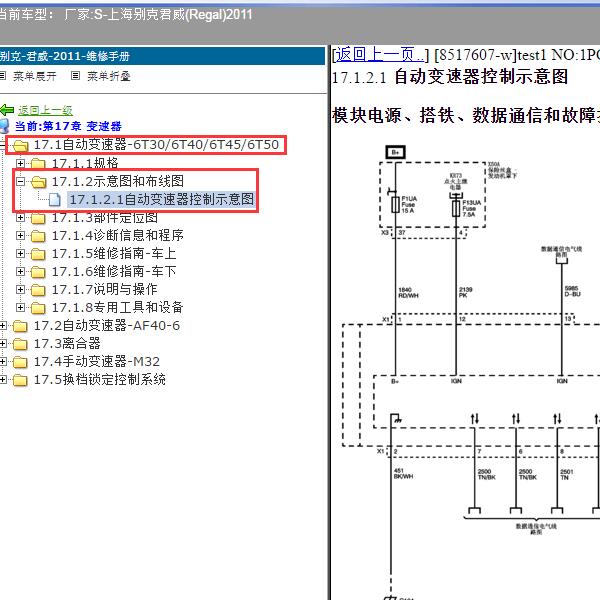Screen dimensions: 600x600
Task: Select 17.1.5维修指南-车上 tree label
Action: pyautogui.click(x=114, y=253)
